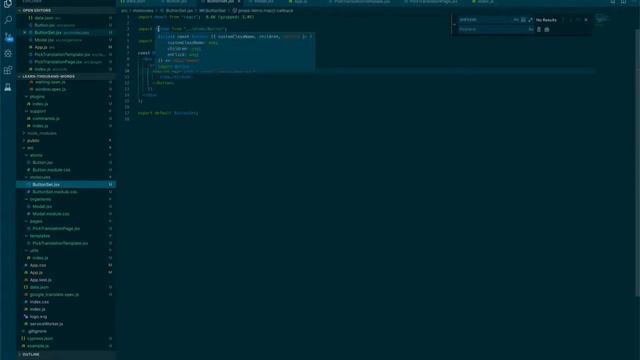Open logo.svg in the file tree
Image resolution: width=640 pixels, height=360 pixels.
click(65, 317)
